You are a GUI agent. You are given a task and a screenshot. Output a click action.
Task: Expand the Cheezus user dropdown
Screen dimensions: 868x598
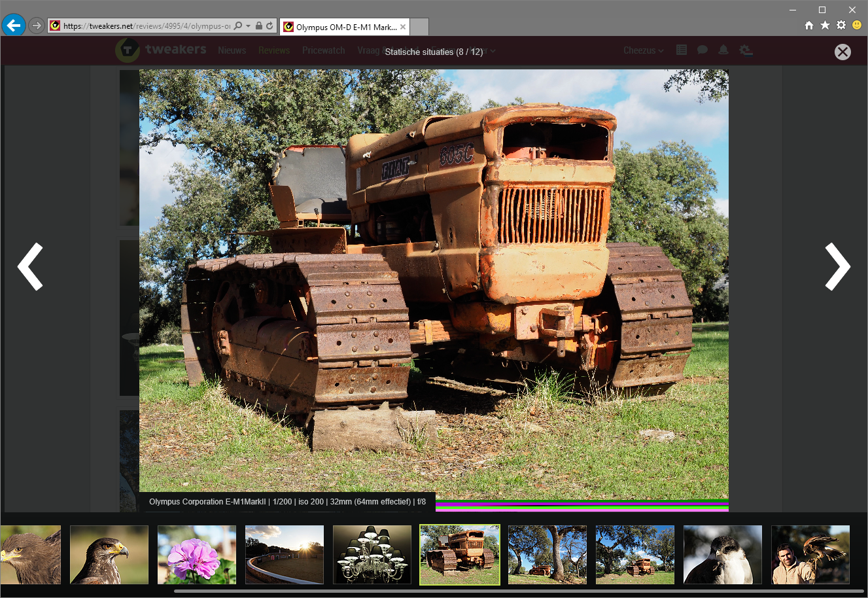tap(644, 50)
